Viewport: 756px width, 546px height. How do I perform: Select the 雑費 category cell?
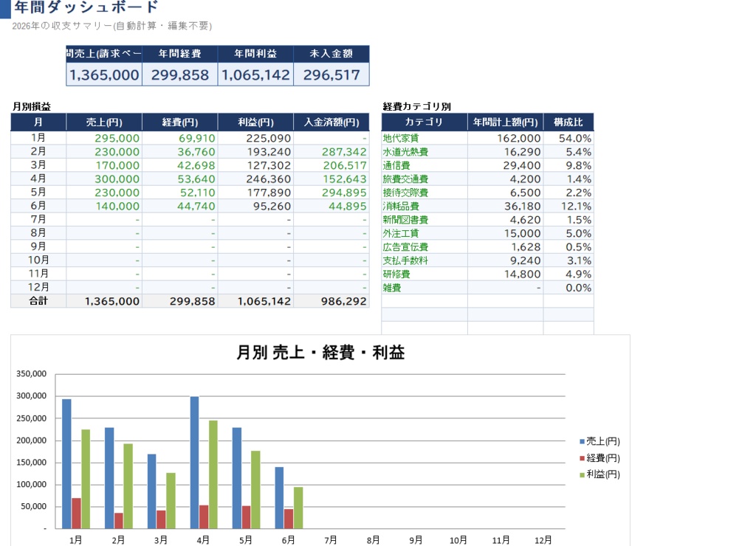point(425,288)
